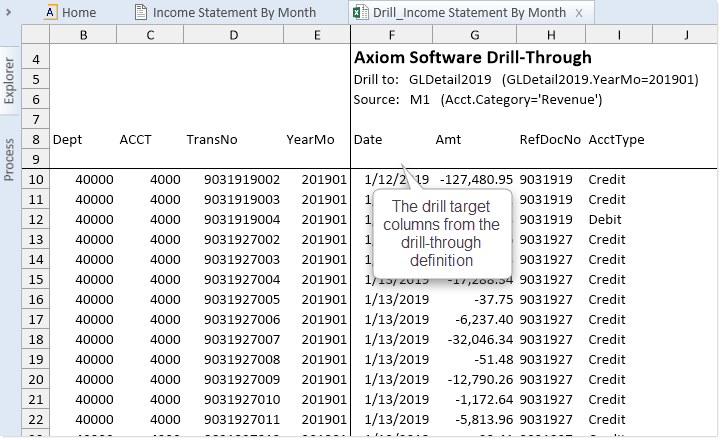Switch to Income Statement By Month tab
The height and width of the screenshot is (440, 721).
coord(225,12)
